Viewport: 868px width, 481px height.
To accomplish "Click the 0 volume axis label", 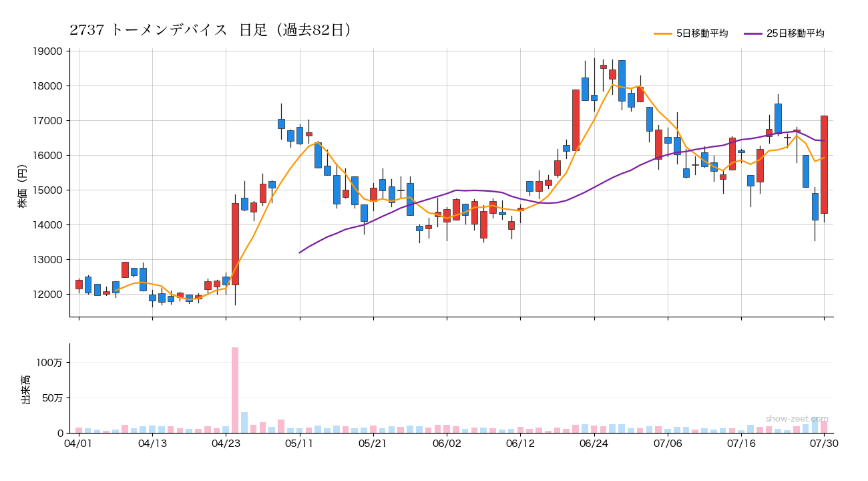I will (59, 434).
